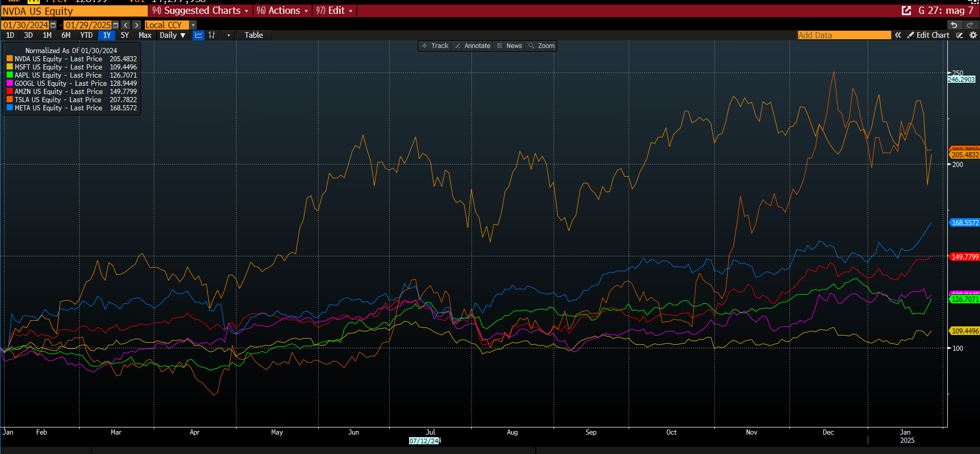Select the 5Y time range tab
Screen dimensions: 980x454
point(125,35)
